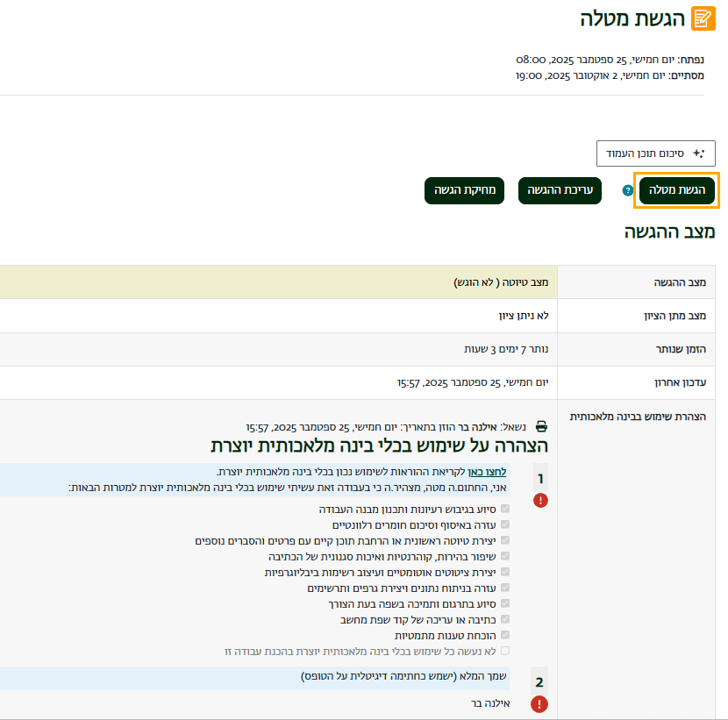728x720 pixels.
Task: Click the sparkle icon in סיכום תוכן העמוד
Action: click(x=698, y=153)
